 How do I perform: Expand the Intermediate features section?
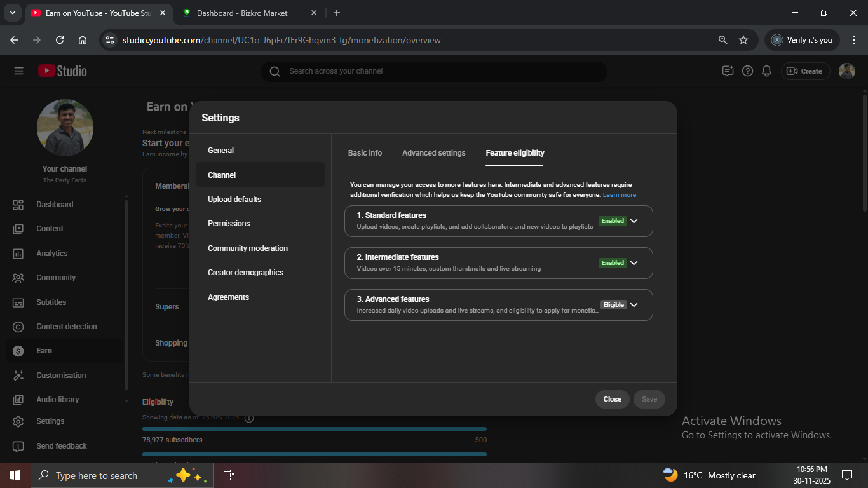coord(634,263)
